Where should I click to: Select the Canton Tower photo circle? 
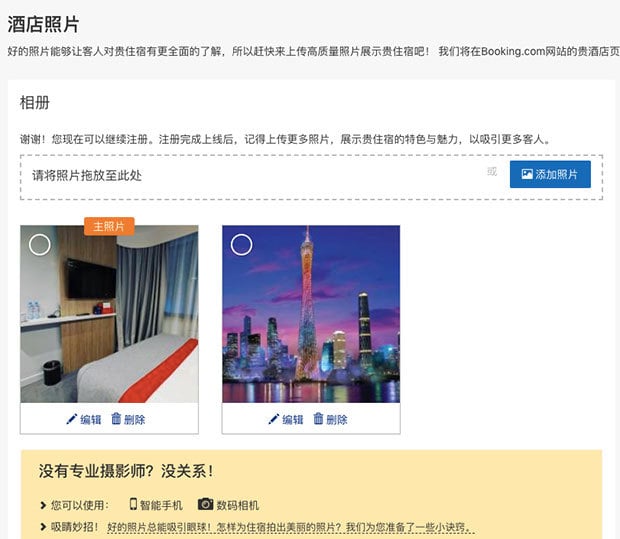[241, 245]
